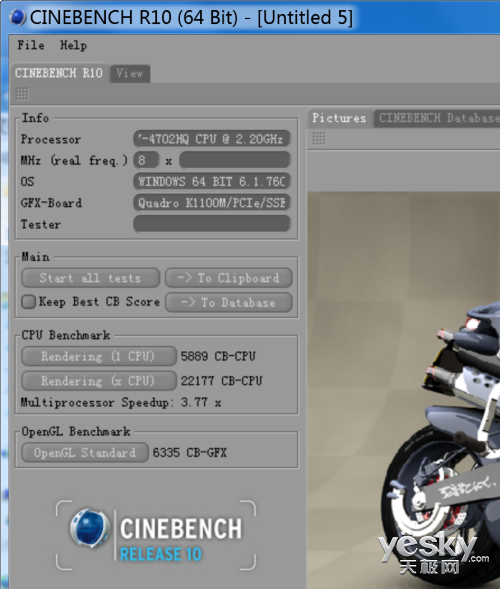
Task: Copy results with To Clipboard button
Action: click(228, 278)
